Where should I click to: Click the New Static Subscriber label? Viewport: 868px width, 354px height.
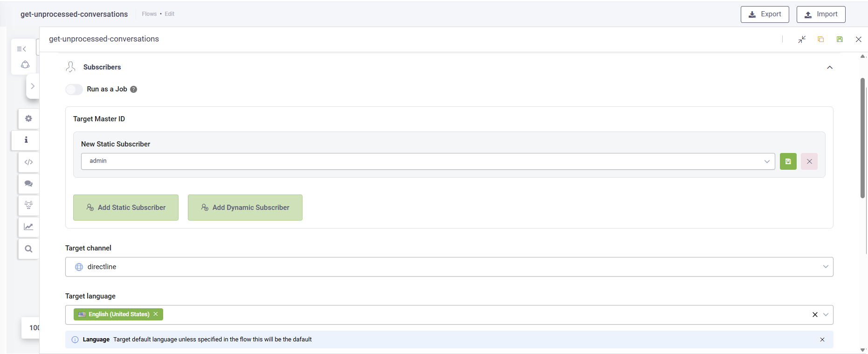pos(116,144)
